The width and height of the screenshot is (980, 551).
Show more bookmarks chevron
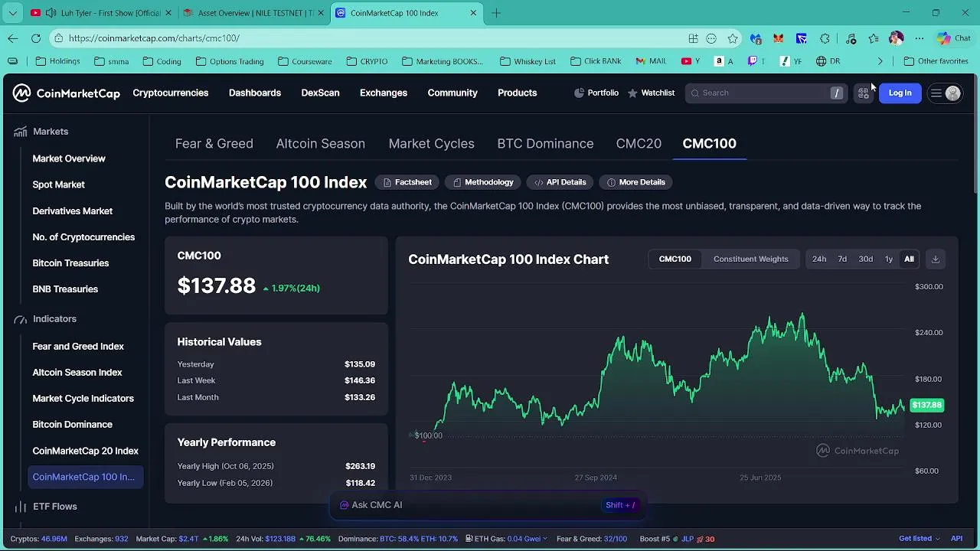pyautogui.click(x=880, y=61)
